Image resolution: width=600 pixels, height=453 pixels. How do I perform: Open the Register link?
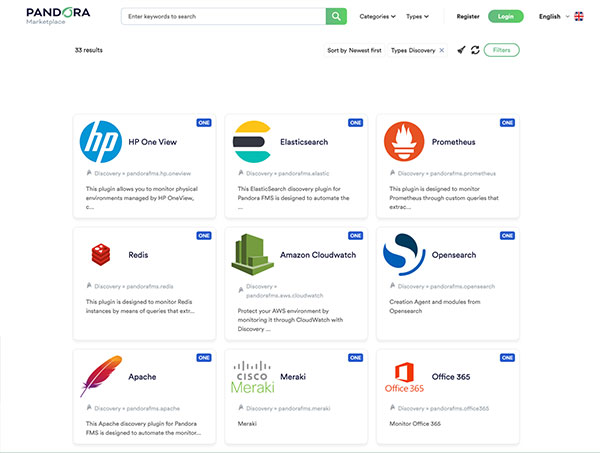(468, 16)
